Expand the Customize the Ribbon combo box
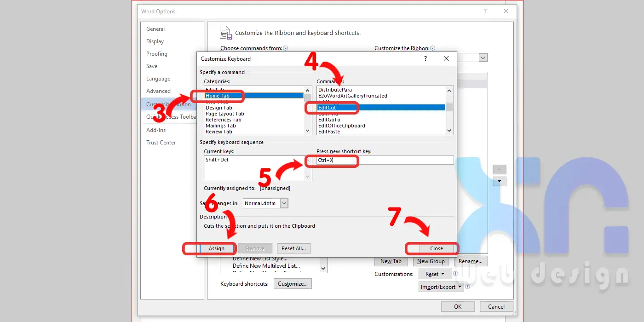The height and width of the screenshot is (322, 644). click(x=483, y=57)
